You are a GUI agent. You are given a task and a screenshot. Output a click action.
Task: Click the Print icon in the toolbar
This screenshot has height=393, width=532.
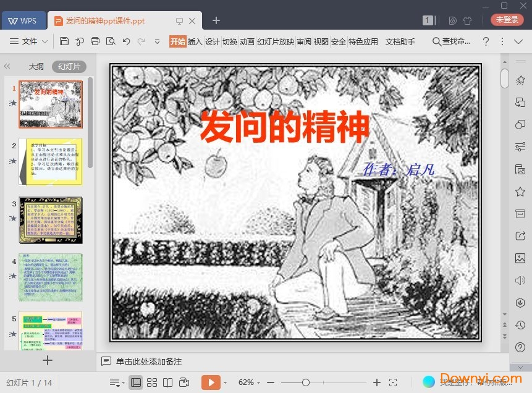coord(95,41)
